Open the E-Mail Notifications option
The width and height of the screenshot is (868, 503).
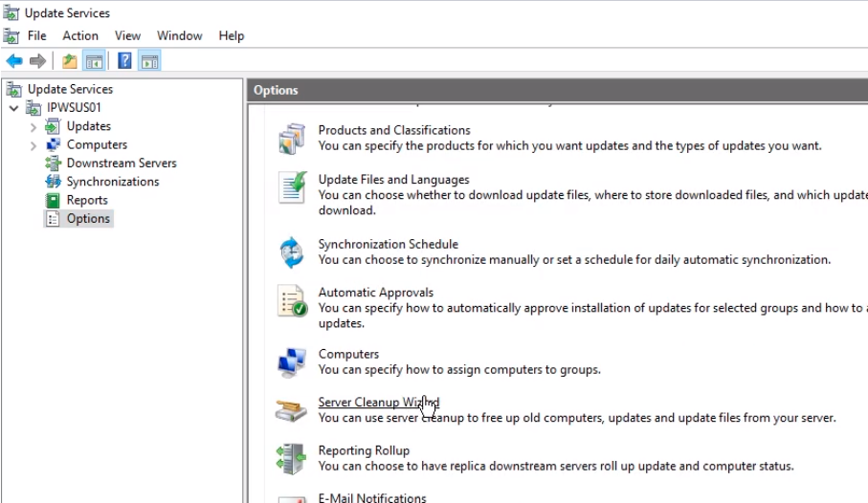point(371,497)
